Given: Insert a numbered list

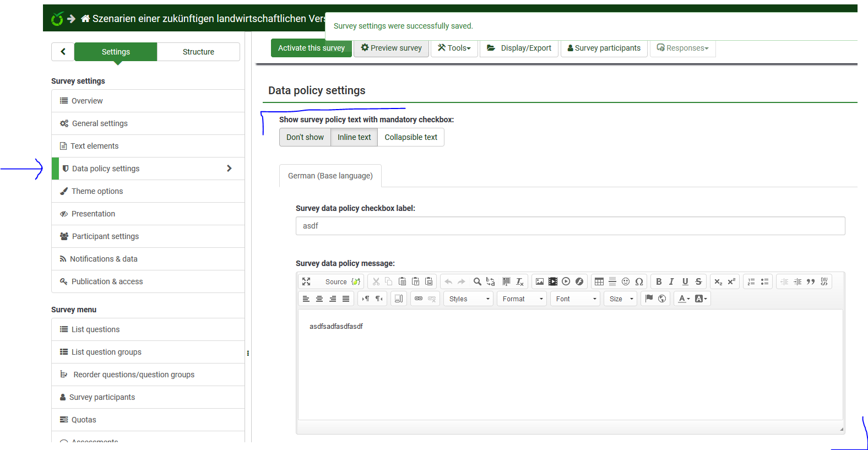Looking at the screenshot, I should tap(751, 281).
